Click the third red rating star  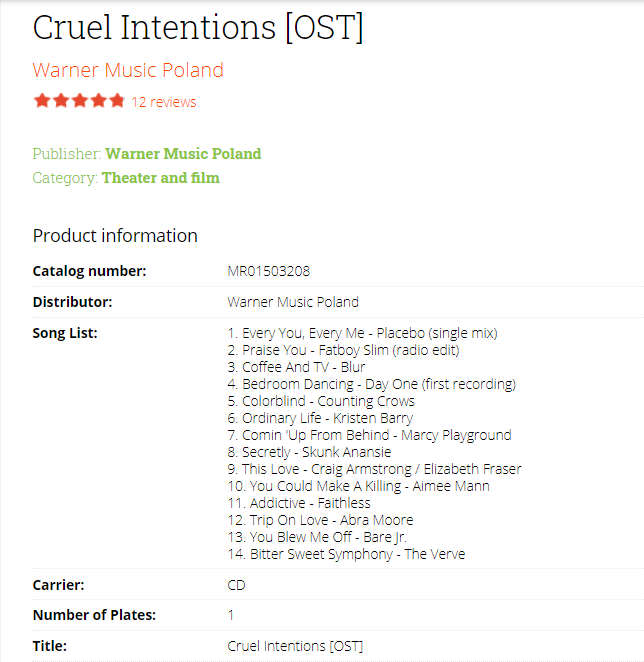79,101
